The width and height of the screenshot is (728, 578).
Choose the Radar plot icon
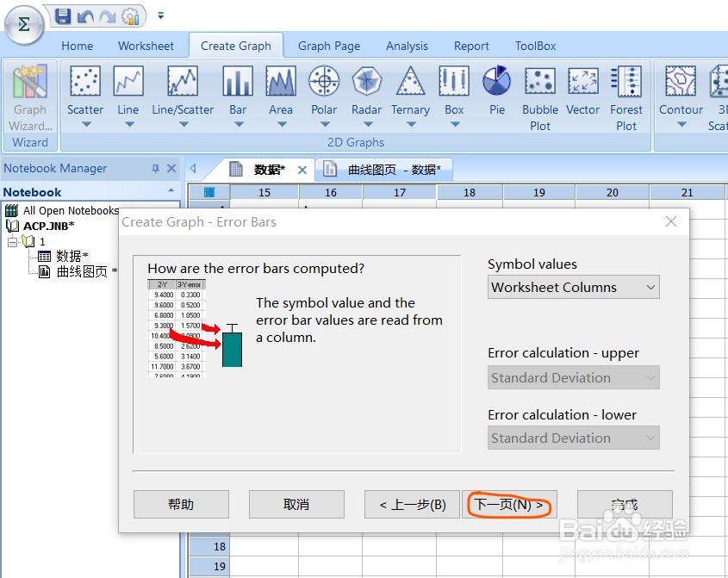367,81
